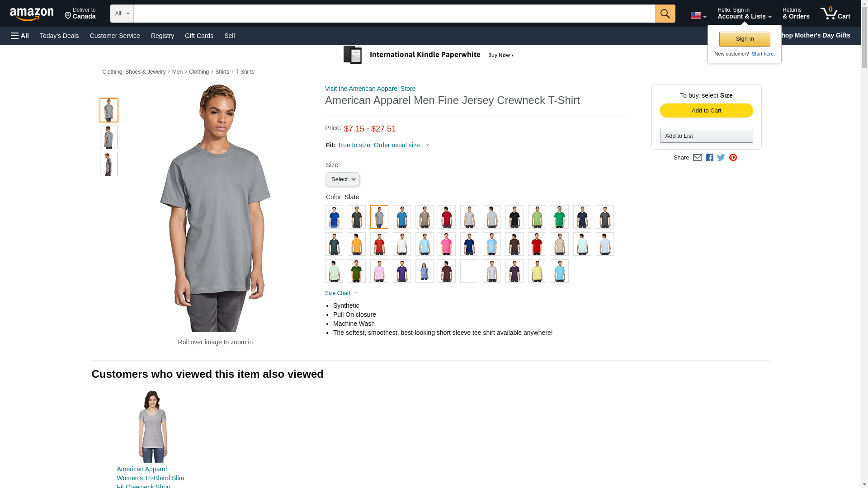868x488 pixels.
Task: Open the search category All dropdown
Action: pyautogui.click(x=122, y=14)
